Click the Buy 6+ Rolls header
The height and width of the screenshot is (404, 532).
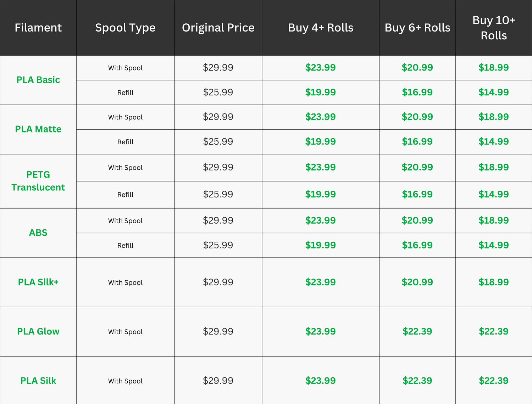point(417,28)
